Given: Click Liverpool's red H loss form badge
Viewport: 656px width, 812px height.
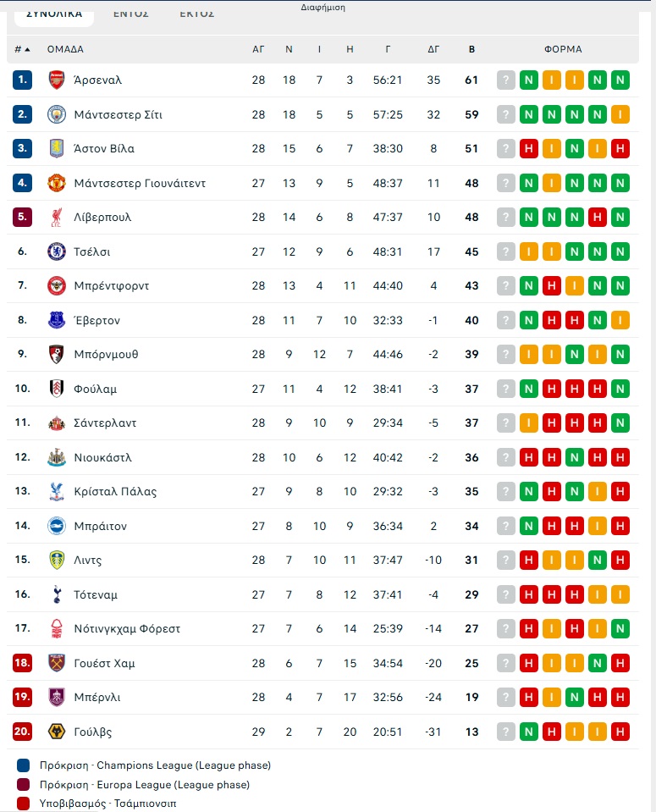Looking at the screenshot, I should tap(598, 218).
